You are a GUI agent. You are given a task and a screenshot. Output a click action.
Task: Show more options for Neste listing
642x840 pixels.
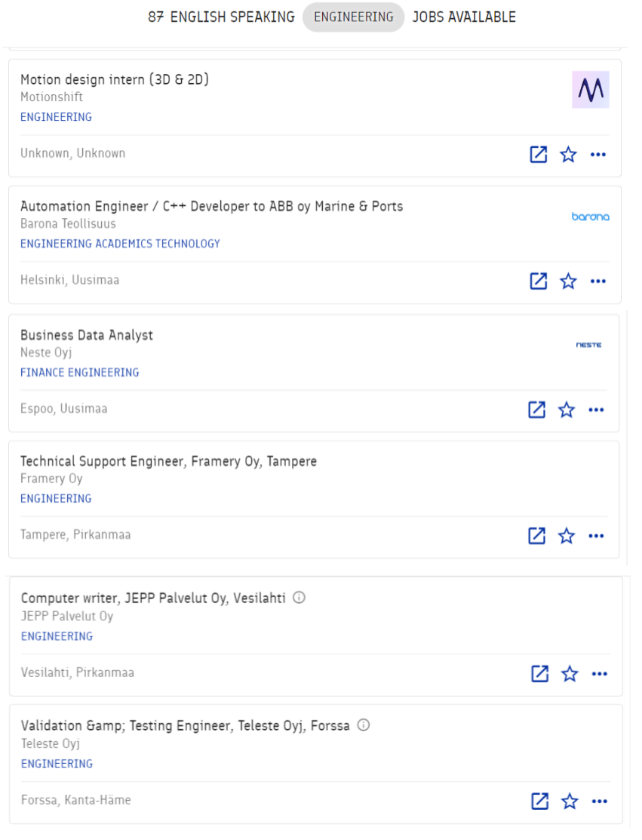click(597, 410)
